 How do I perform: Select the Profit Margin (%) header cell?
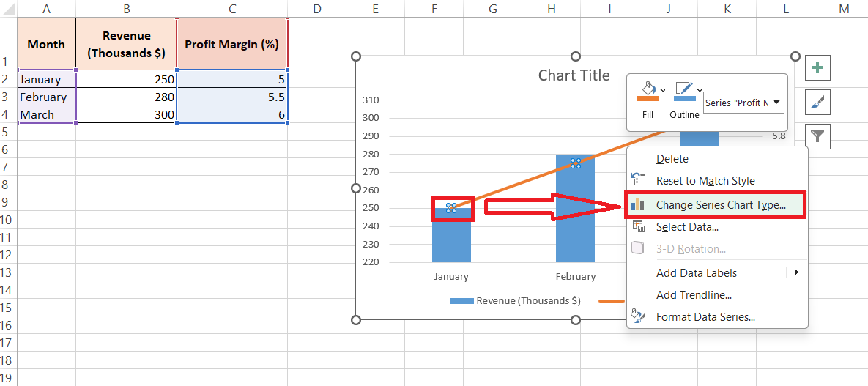[232, 44]
